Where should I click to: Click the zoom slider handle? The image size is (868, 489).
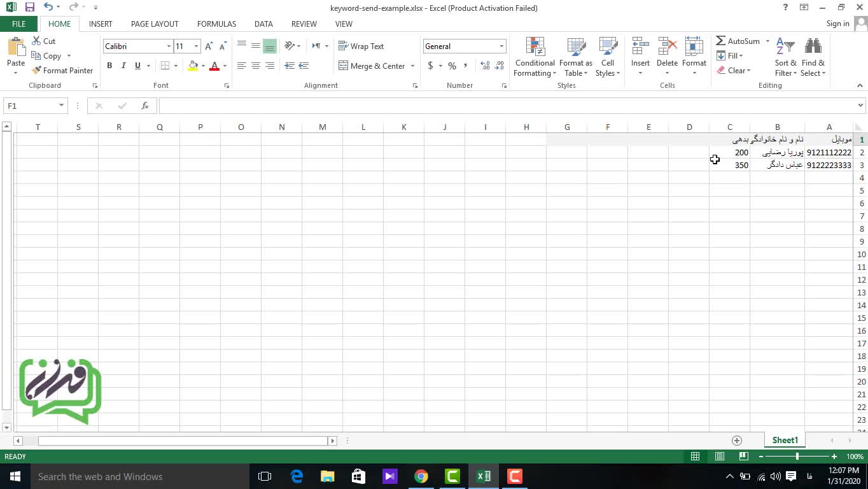797,457
